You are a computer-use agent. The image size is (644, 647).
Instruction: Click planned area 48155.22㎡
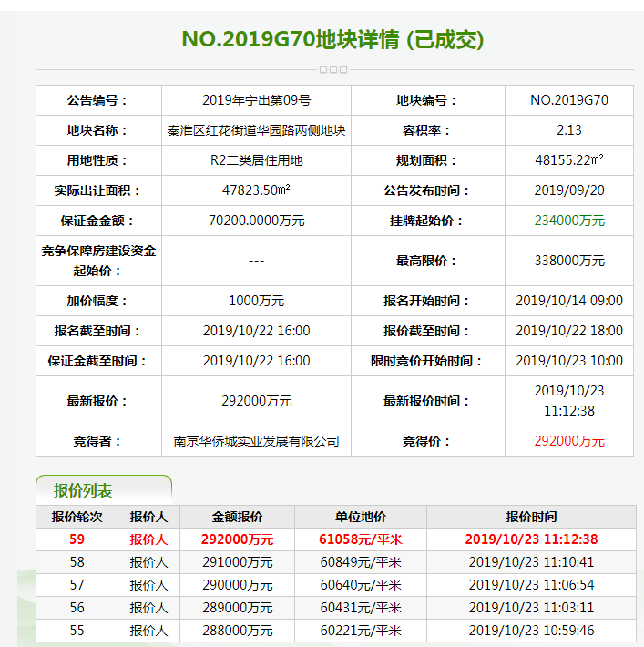(569, 160)
